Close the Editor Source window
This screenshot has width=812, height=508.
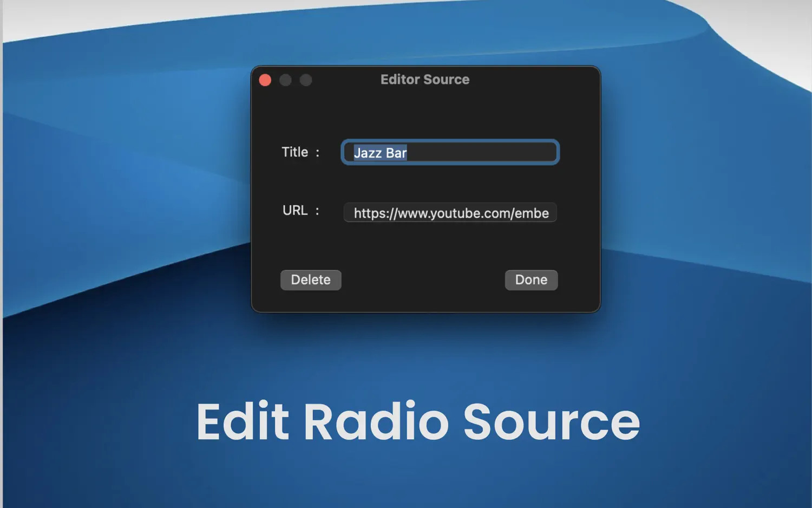[x=265, y=80]
